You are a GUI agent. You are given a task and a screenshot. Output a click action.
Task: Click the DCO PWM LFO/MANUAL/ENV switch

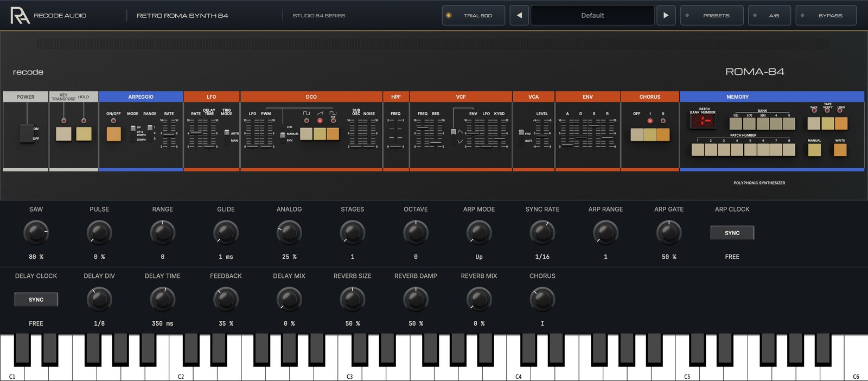point(283,135)
